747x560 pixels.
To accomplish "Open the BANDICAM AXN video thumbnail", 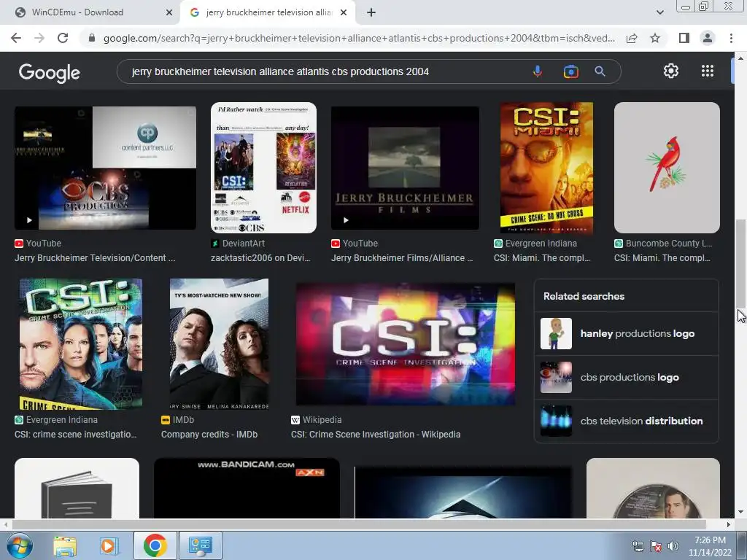I will coord(247,488).
